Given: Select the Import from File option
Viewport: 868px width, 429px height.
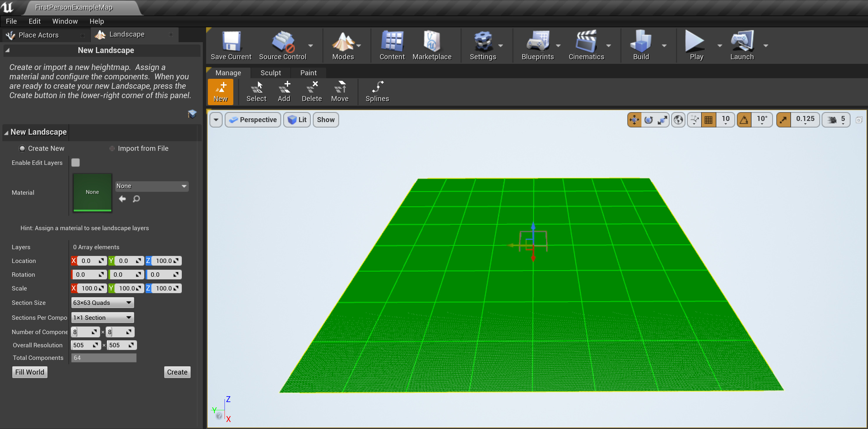Looking at the screenshot, I should click(x=112, y=148).
